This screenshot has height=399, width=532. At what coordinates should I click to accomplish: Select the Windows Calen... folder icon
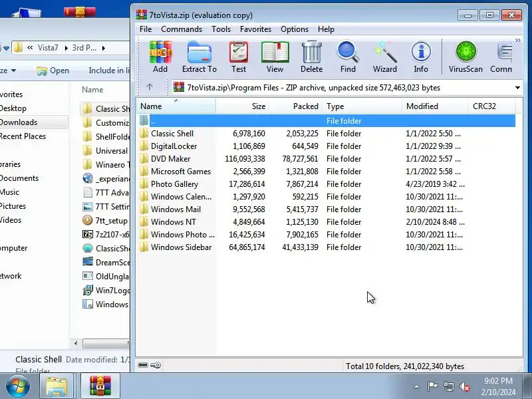[x=144, y=196]
